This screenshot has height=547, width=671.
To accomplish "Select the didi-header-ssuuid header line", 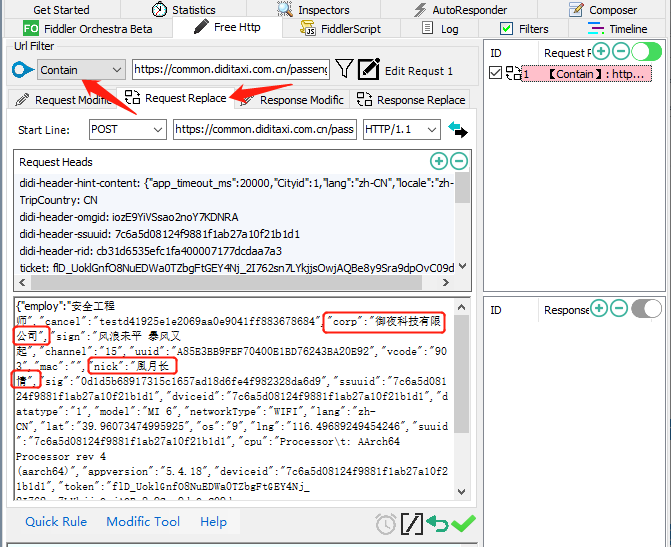I will [160, 234].
